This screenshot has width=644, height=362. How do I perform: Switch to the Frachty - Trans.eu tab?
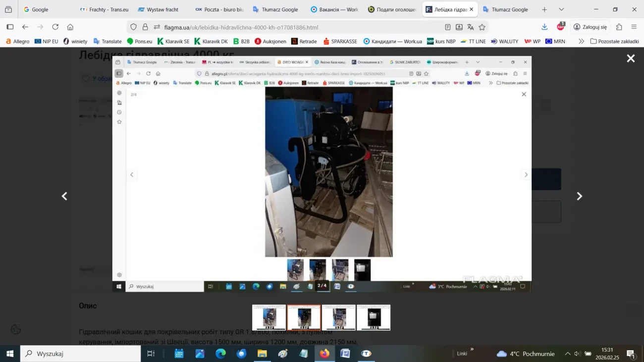click(105, 9)
